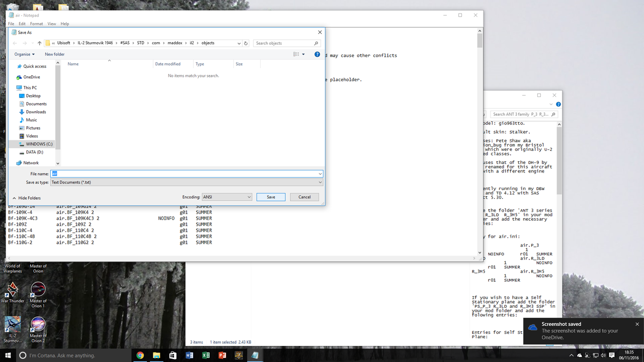
Task: Open Pictures in the navigation pane
Action: pyautogui.click(x=33, y=128)
